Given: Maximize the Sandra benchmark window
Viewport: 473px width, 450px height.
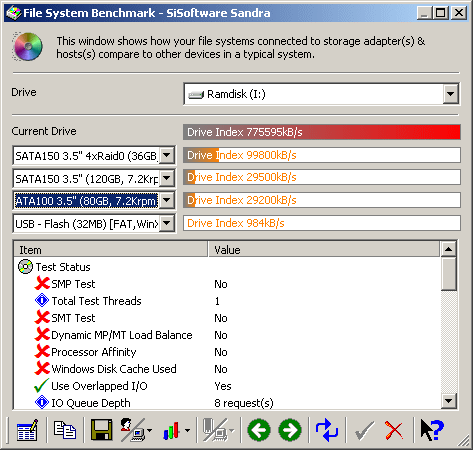Looking at the screenshot, I should point(441,13).
